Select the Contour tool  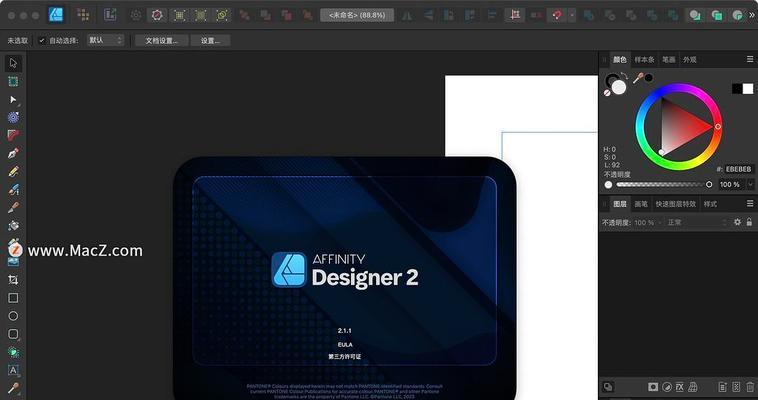(x=13, y=117)
